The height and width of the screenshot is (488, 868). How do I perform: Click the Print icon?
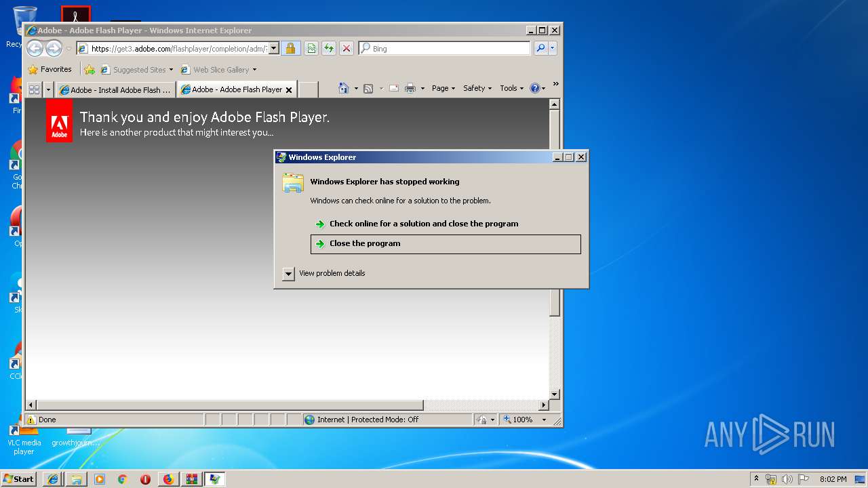tap(410, 88)
